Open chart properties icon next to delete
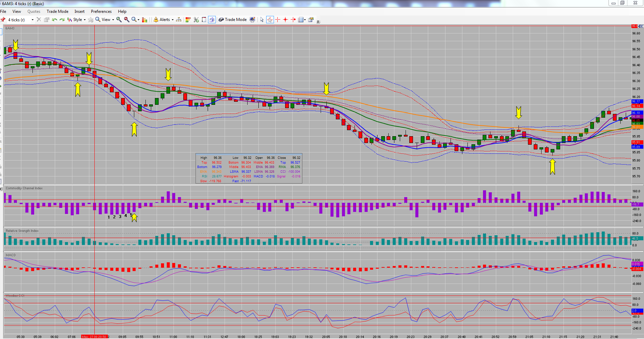This screenshot has width=644, height=339. [x=47, y=20]
